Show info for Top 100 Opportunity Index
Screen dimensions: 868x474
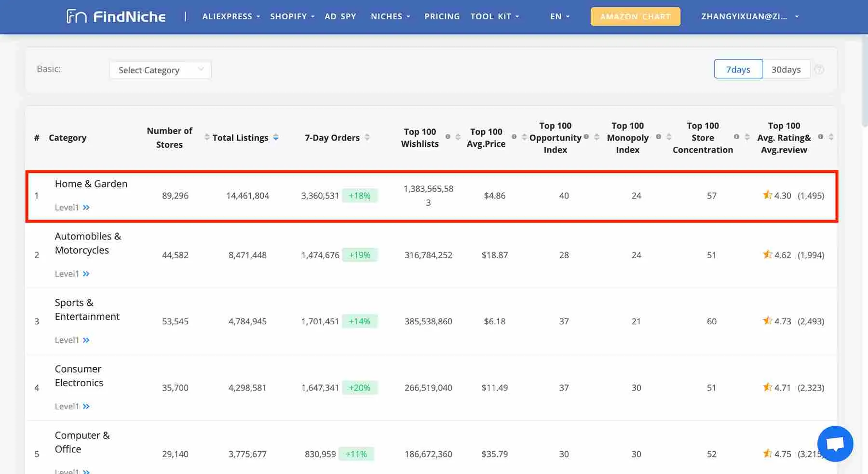click(x=586, y=137)
